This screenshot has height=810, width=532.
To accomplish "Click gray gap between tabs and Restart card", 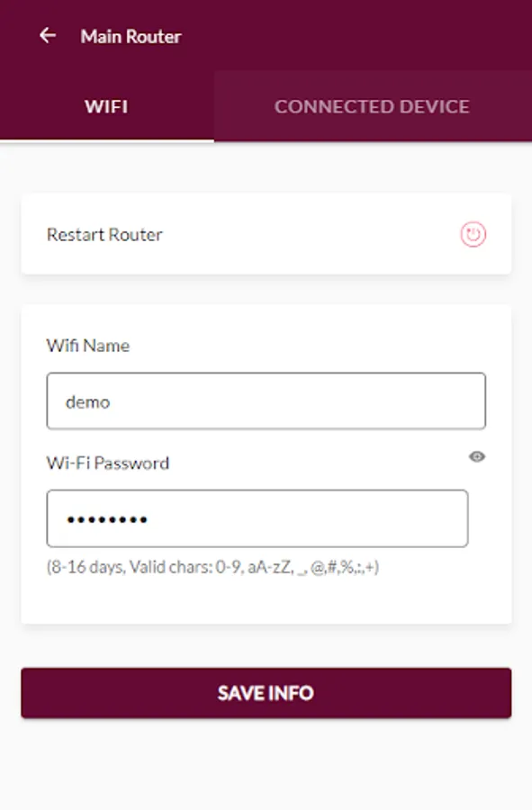I will point(266,169).
